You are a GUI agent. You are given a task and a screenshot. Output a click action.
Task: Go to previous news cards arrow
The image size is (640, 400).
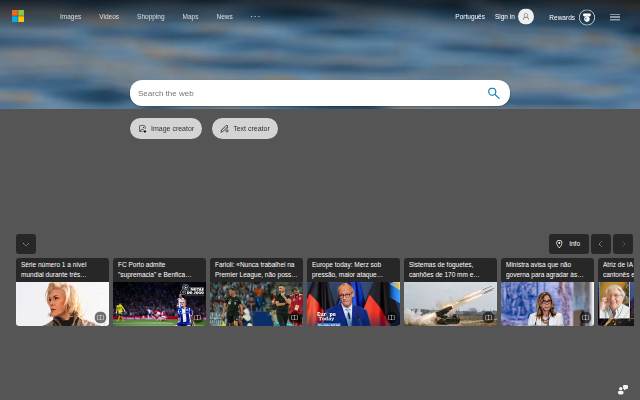point(601,244)
